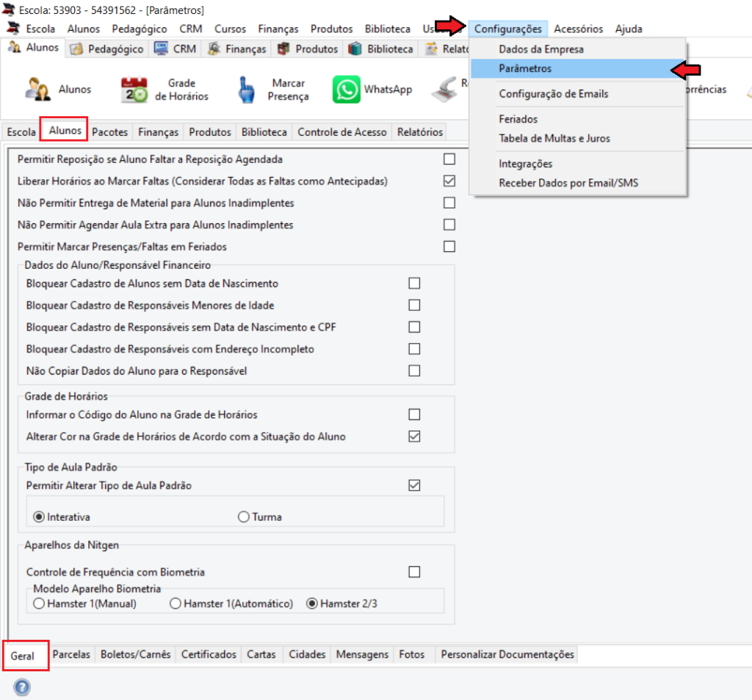
Task: Click the stamp icon right of WhatsApp
Action: click(444, 90)
